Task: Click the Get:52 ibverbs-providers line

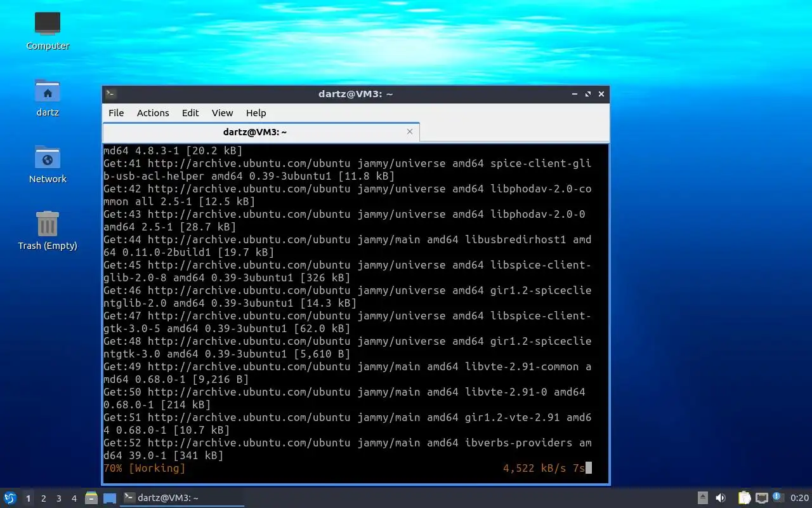Action: (348, 449)
